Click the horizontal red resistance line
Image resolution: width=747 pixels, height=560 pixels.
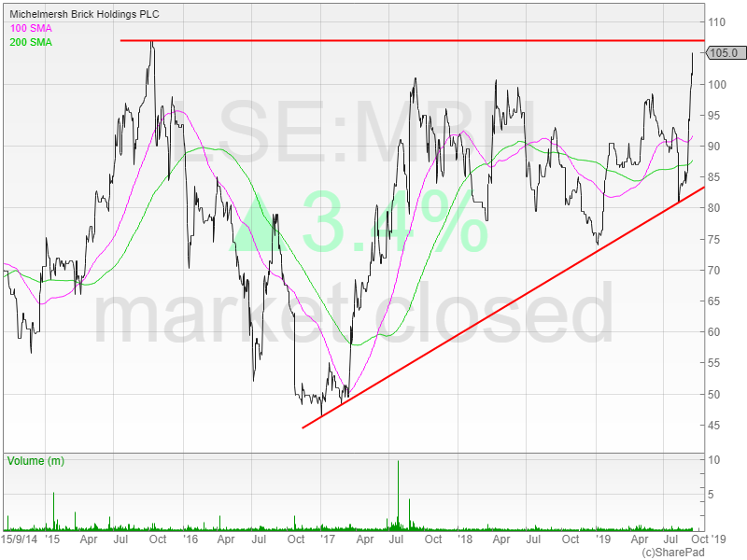click(412, 40)
